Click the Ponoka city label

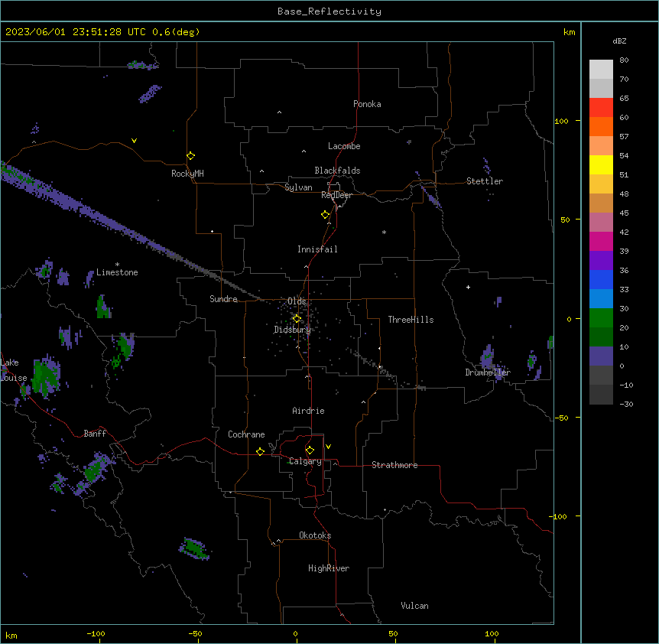[367, 104]
